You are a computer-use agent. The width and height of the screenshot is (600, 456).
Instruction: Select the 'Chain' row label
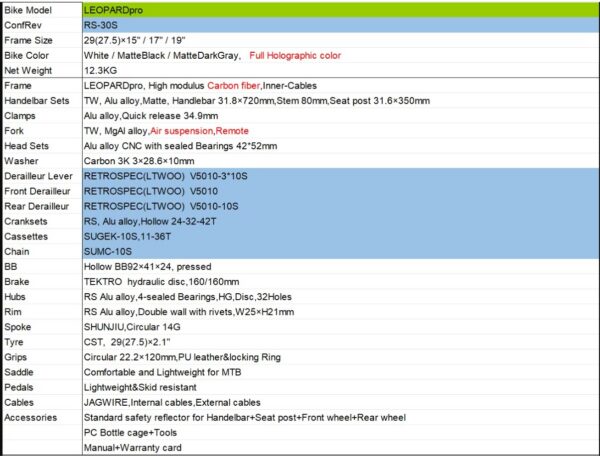tap(16, 252)
